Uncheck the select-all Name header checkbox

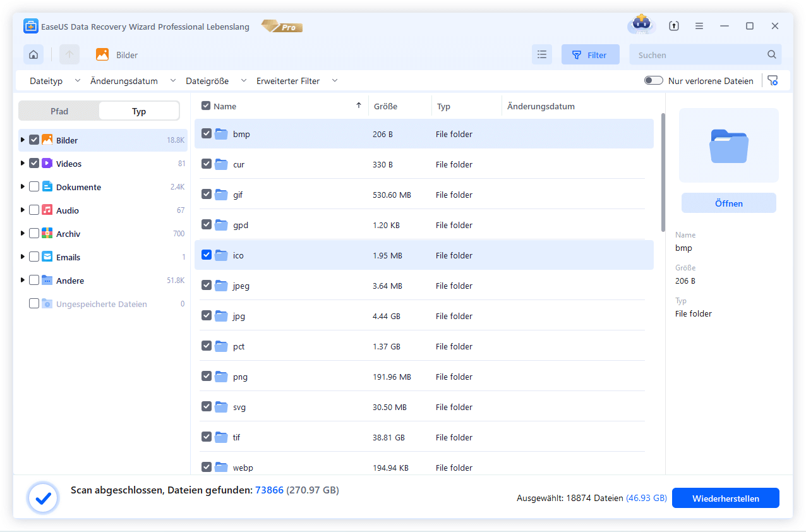(206, 106)
